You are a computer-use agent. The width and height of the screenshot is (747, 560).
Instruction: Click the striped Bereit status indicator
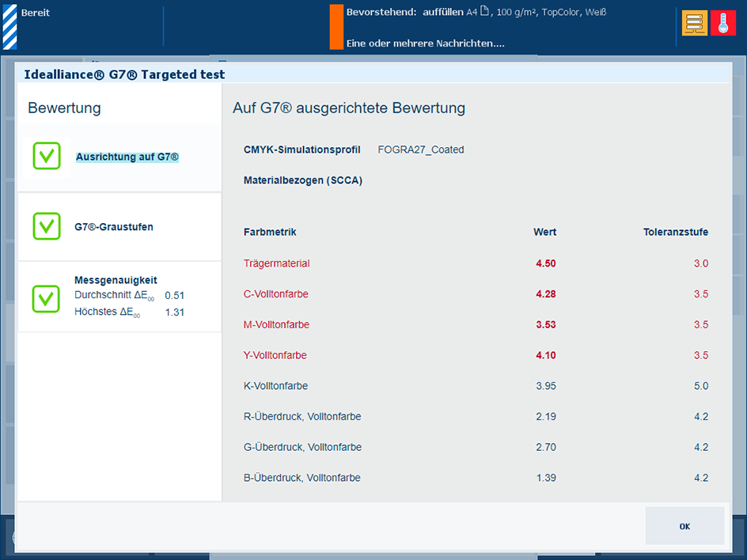coord(10,27)
